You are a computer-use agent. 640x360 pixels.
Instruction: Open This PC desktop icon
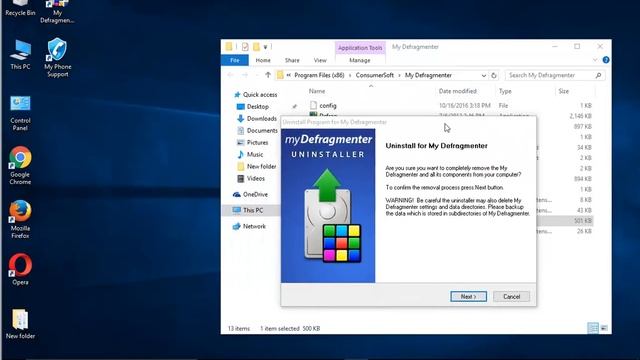[x=20, y=55]
